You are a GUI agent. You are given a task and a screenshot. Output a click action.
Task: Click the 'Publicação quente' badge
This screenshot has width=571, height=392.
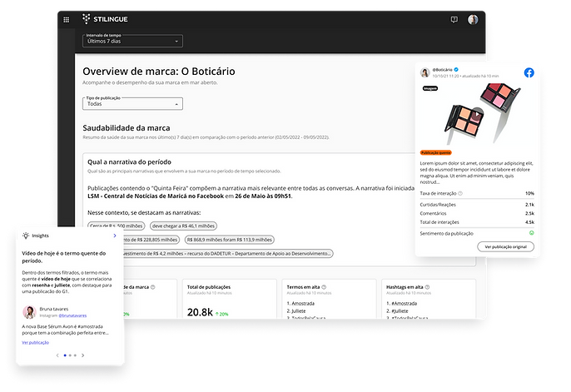[x=436, y=153]
